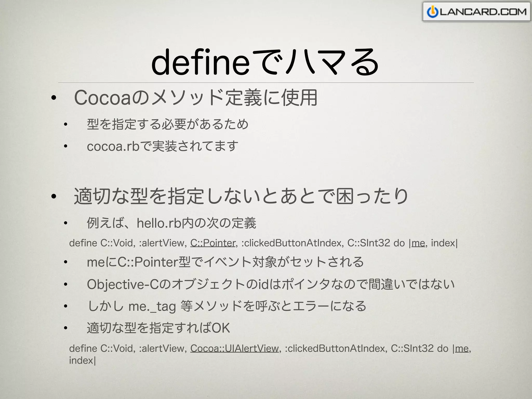Viewport: 532px width, 399px height.
Task: Click the bullet "しかし me._tag 等メソッドを呼ぶとエラーになる"
Action: (x=227, y=306)
